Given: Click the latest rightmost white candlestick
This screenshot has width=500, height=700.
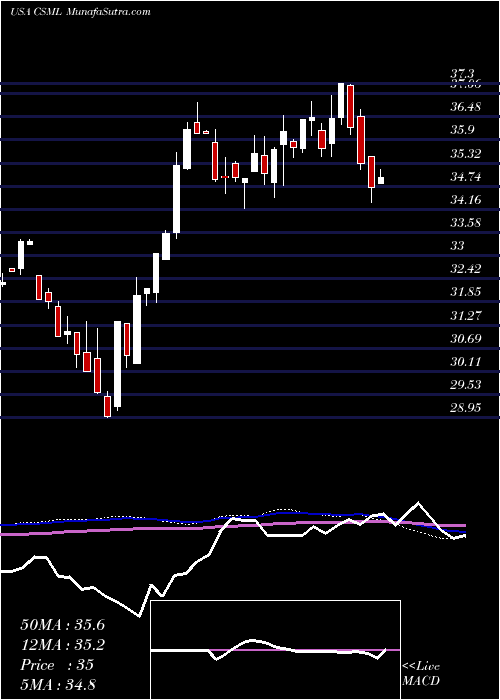Looking at the screenshot, I should coord(381,180).
